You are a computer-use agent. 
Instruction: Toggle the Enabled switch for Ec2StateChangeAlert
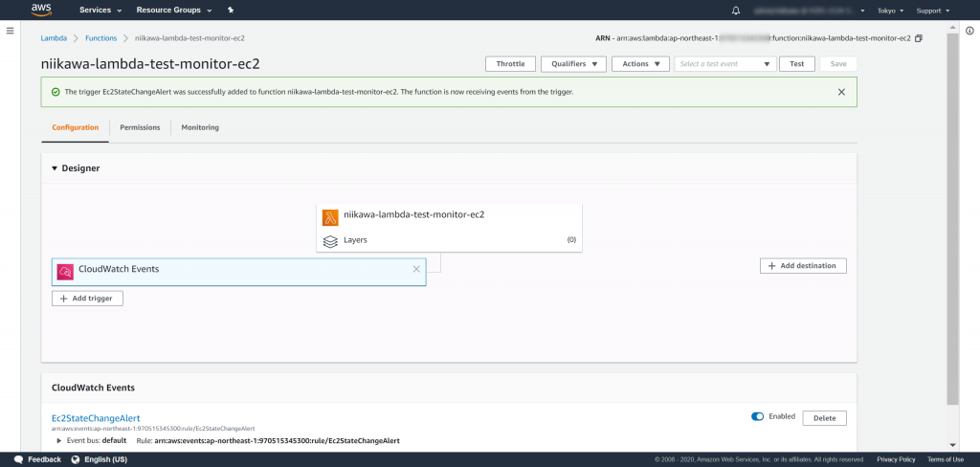[x=758, y=417]
